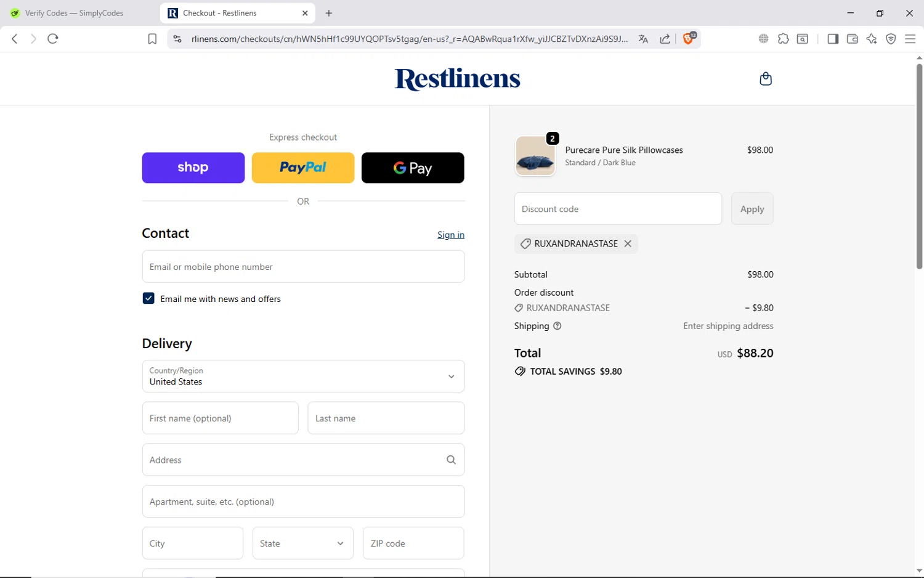Click the browser forward arrow
Viewport: 924px width, 578px height.
(x=33, y=39)
